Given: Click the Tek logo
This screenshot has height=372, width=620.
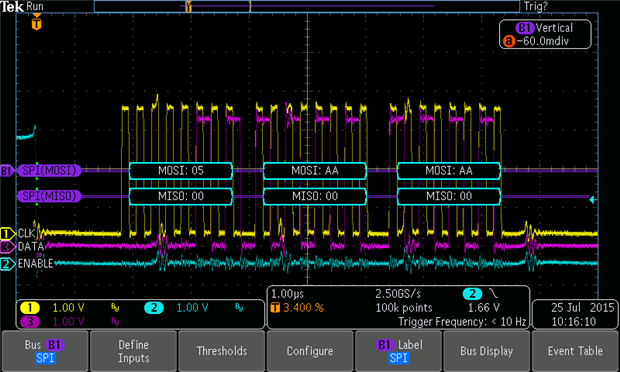Looking at the screenshot, I should [12, 6].
